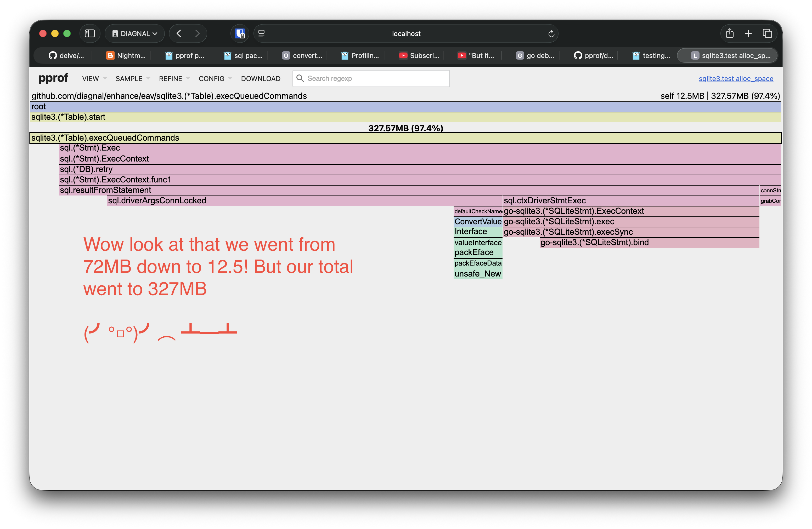This screenshot has height=529, width=812.
Task: Click the sql.ctxDriverStmtExec frame
Action: [x=631, y=201]
